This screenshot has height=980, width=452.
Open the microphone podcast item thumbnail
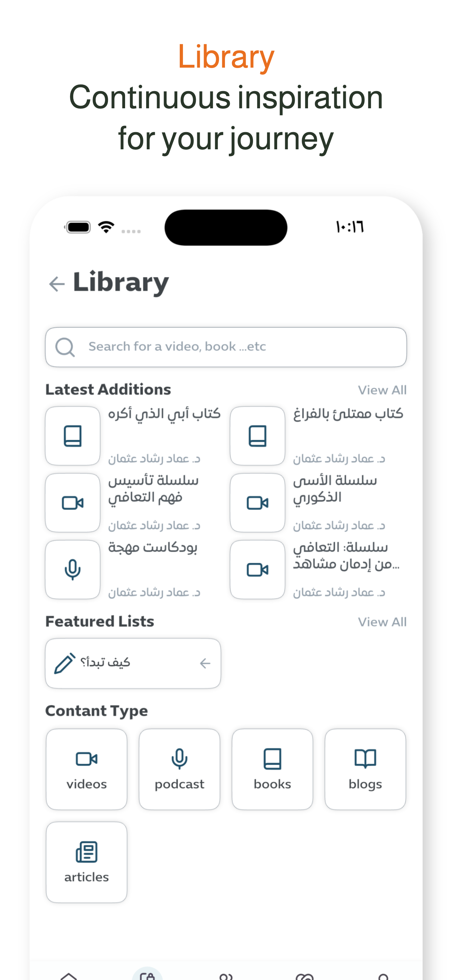tap(73, 570)
